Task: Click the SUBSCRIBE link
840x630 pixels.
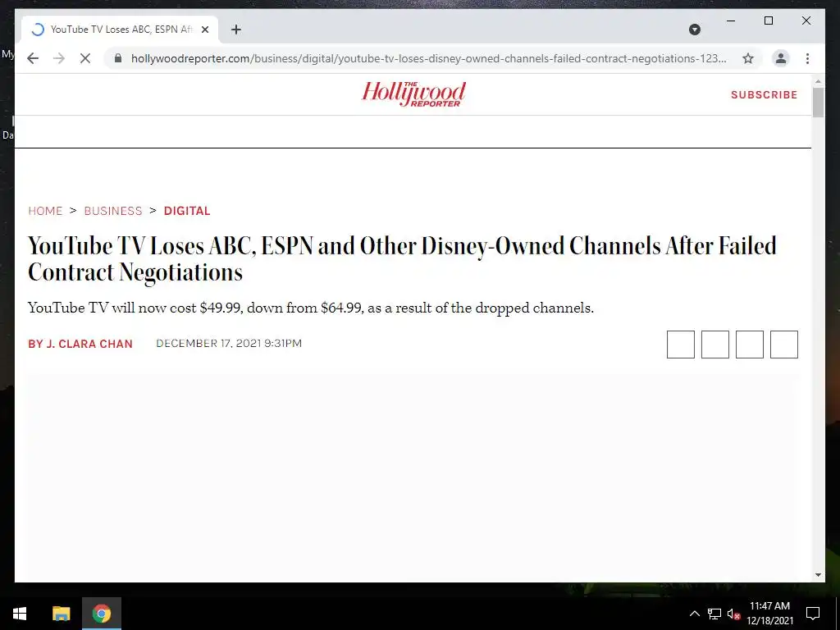Action: (x=764, y=95)
